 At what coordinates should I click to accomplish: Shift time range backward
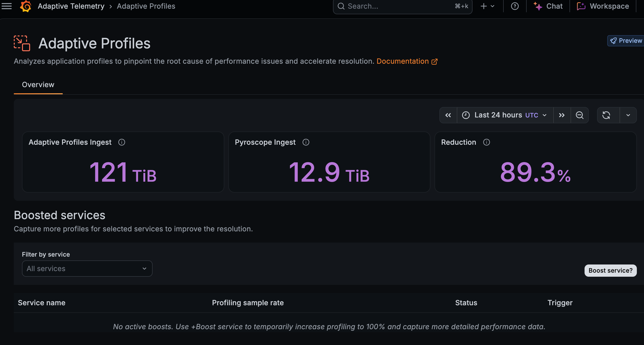pos(448,115)
